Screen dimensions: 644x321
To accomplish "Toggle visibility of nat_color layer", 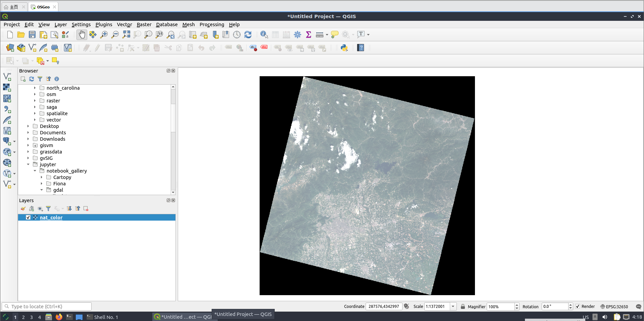I will pos(28,218).
